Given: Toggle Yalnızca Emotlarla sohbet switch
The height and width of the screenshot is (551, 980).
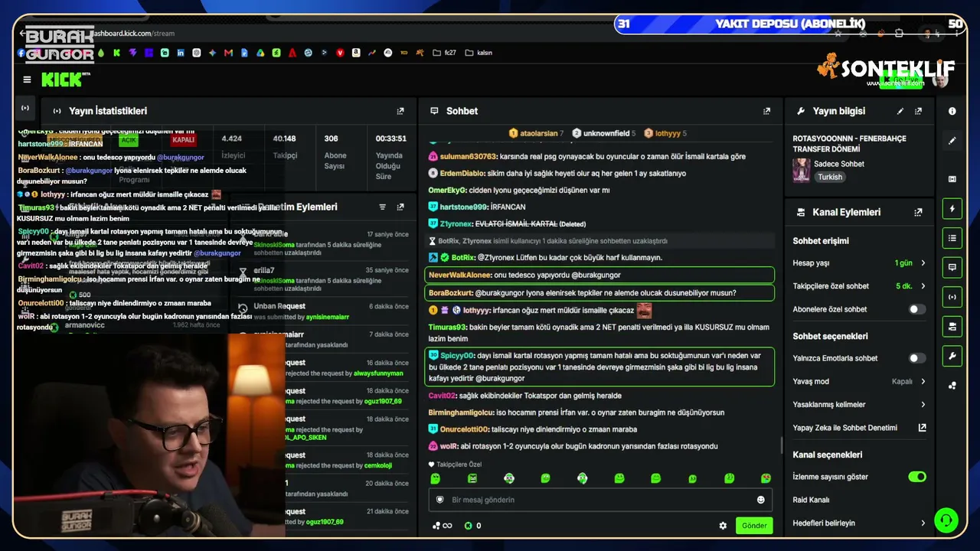Looking at the screenshot, I should [916, 358].
